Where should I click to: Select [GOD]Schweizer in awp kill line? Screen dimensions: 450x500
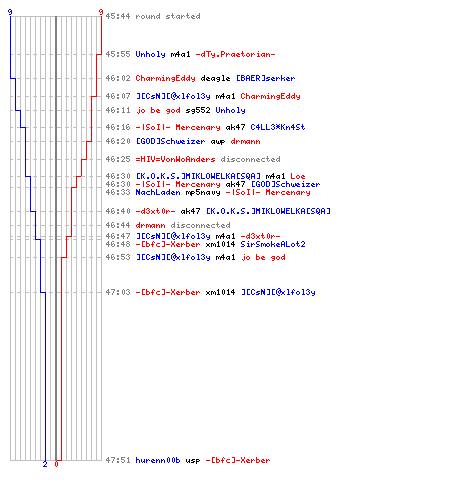(171, 141)
